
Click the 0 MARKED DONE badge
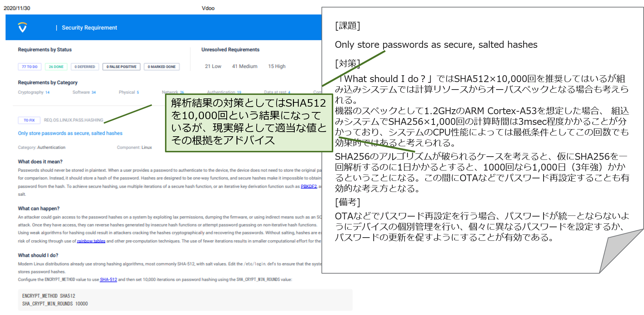(161, 67)
